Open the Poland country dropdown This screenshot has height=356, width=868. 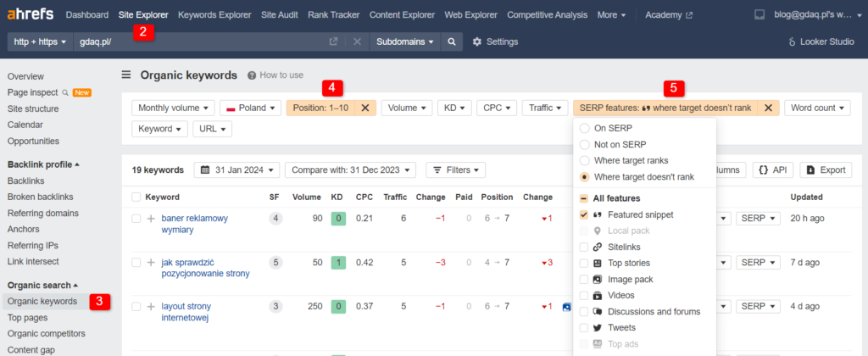tap(251, 108)
